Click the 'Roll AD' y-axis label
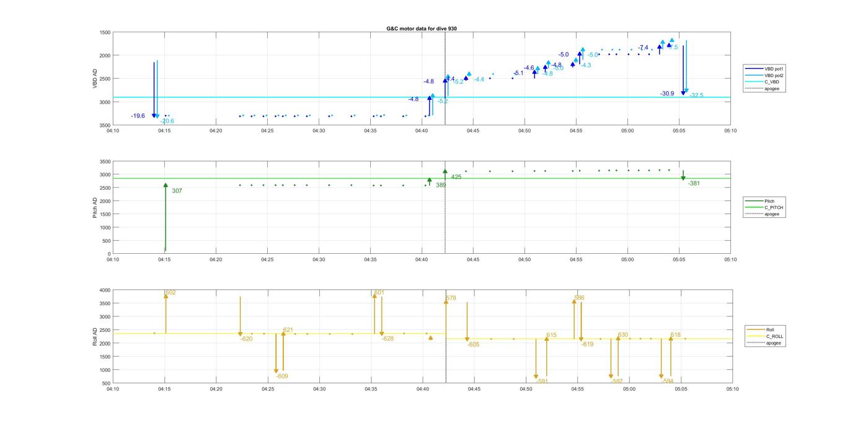 (95, 336)
